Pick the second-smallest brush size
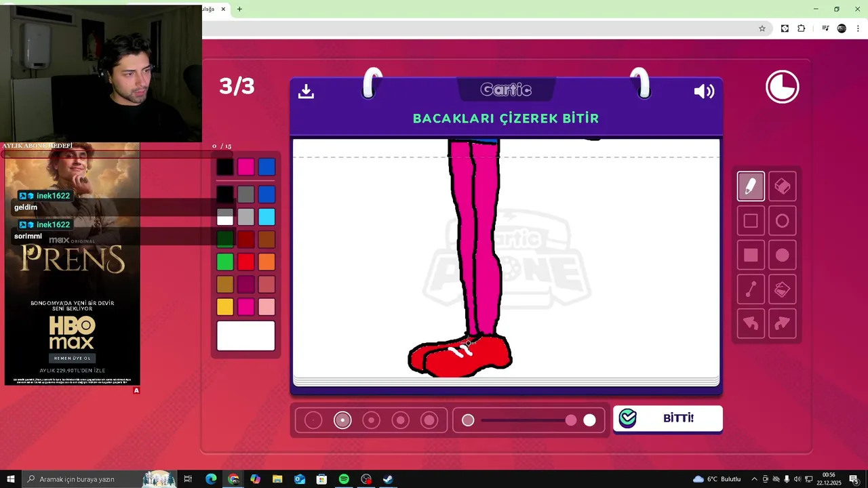This screenshot has height=488, width=868. click(342, 420)
